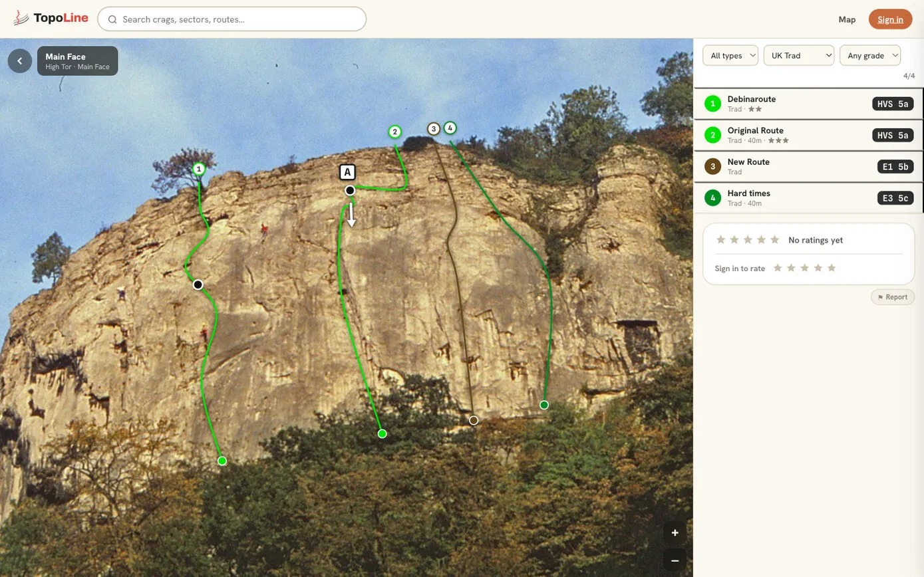Click the Sign in button
924x577 pixels.
890,19
